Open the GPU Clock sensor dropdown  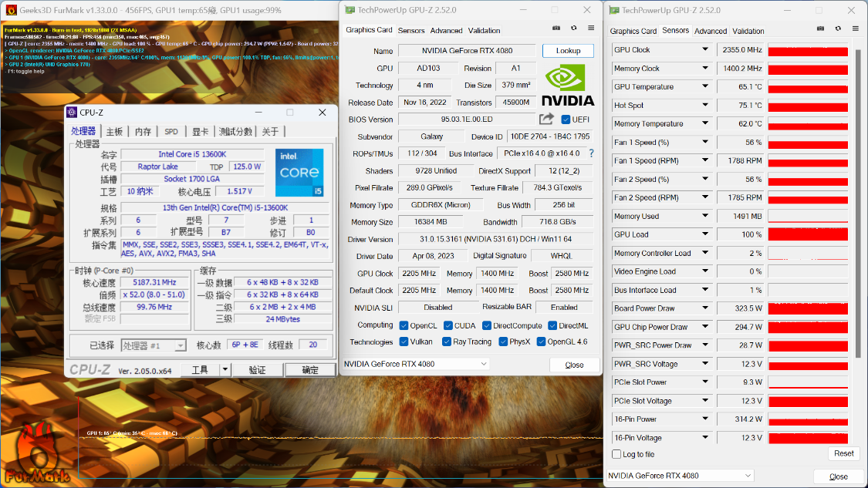[x=705, y=49]
